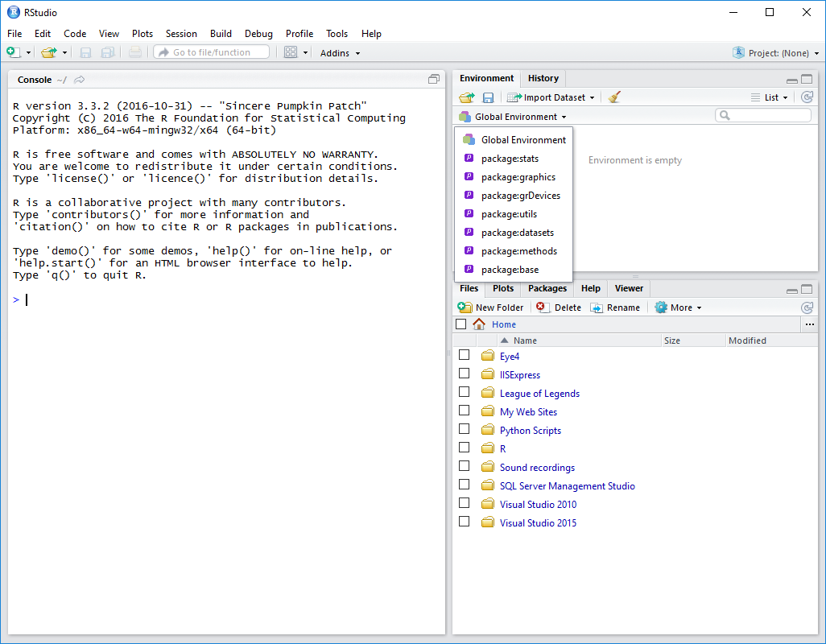This screenshot has width=826, height=644.
Task: Switch to the History tab
Action: pyautogui.click(x=543, y=78)
